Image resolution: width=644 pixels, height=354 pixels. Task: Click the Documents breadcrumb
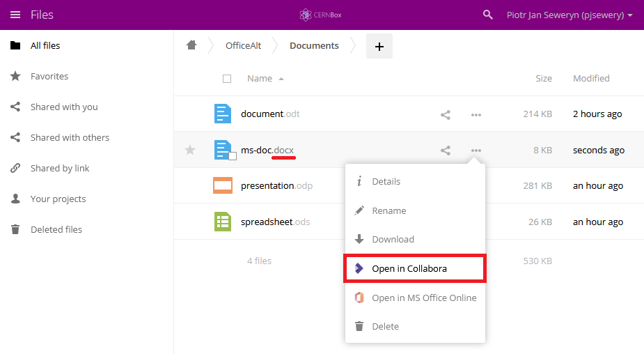(x=314, y=45)
